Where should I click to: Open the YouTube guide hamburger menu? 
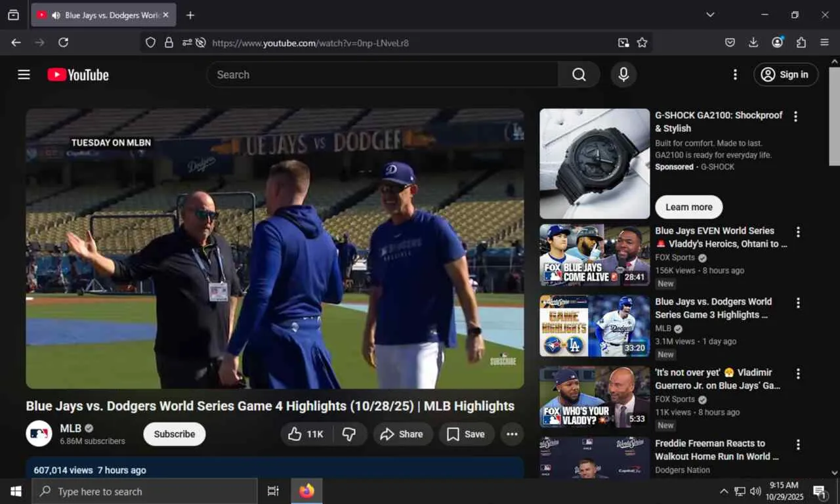click(24, 75)
